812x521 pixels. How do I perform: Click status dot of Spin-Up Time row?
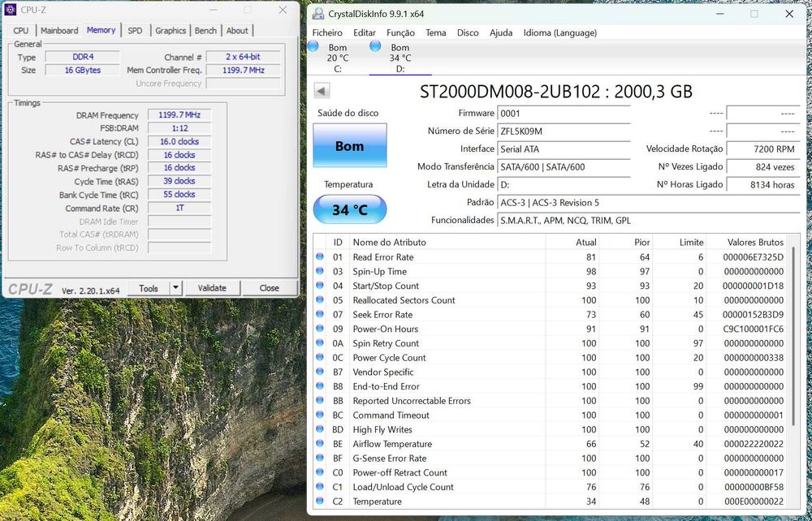click(x=319, y=271)
